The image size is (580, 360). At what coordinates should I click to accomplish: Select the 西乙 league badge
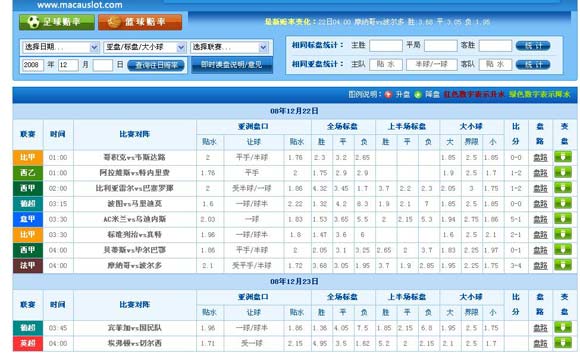tap(28, 173)
